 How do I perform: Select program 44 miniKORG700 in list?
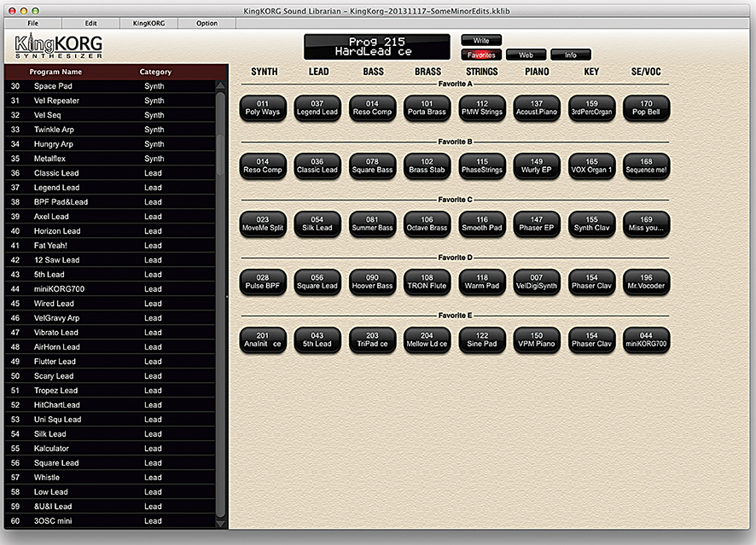[x=110, y=289]
